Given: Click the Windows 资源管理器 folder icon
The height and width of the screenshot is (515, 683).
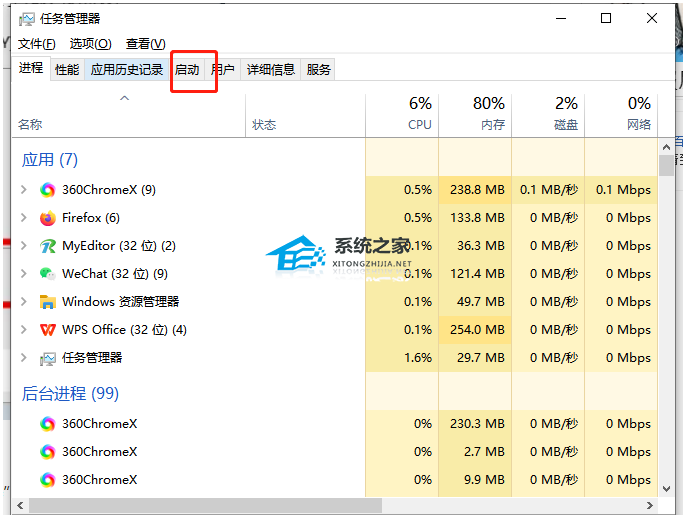Looking at the screenshot, I should point(47,302).
